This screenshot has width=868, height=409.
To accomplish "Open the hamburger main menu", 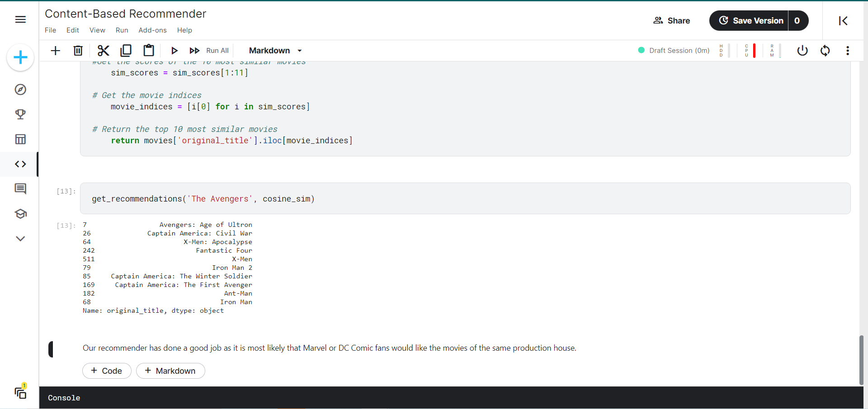I will 20,19.
